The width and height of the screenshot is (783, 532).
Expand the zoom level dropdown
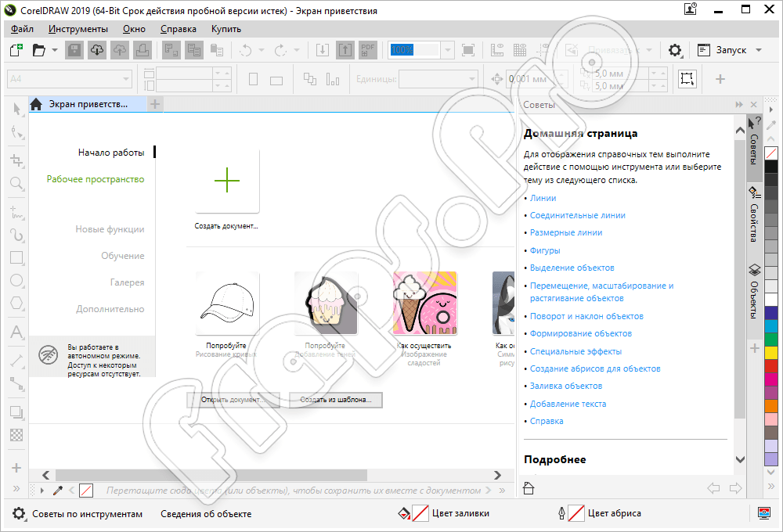pos(447,50)
